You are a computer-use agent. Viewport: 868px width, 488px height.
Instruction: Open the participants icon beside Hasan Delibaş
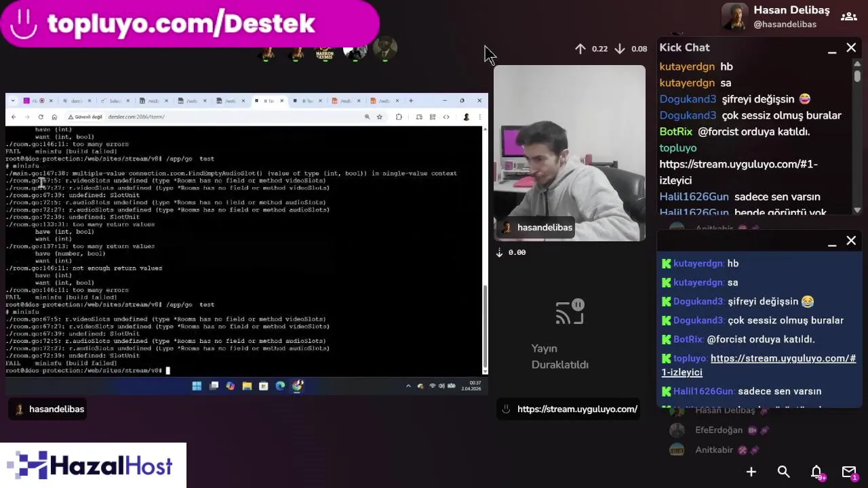[x=848, y=17]
